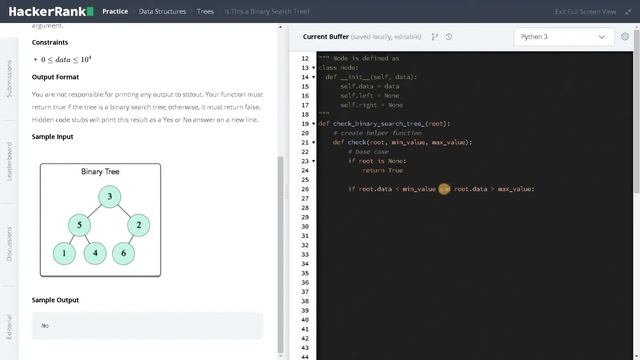Click the exit full screen arrows icon
640x360 pixels.
[x=628, y=12]
